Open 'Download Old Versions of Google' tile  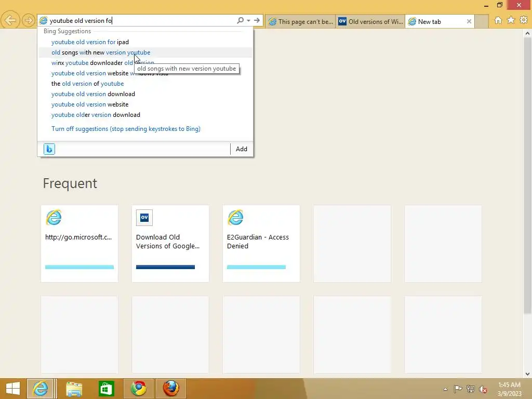170,244
